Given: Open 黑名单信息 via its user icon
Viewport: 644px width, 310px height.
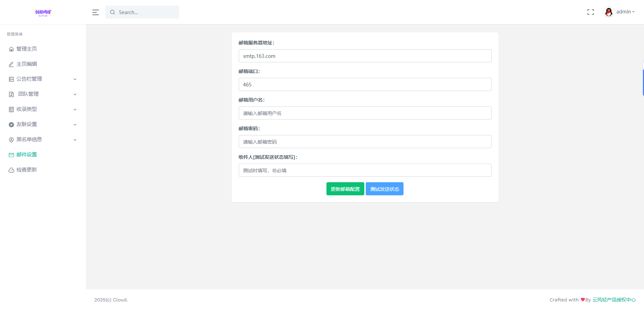Looking at the screenshot, I should click(x=11, y=139).
